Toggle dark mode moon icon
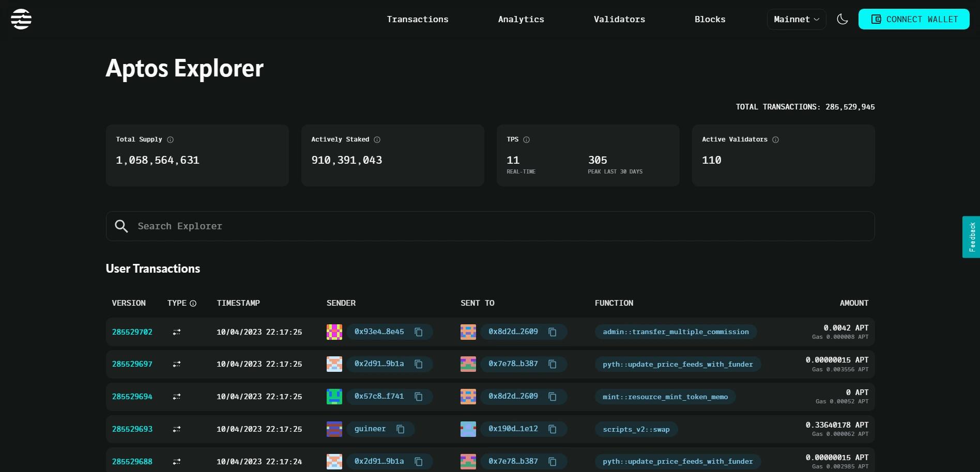 (x=843, y=19)
